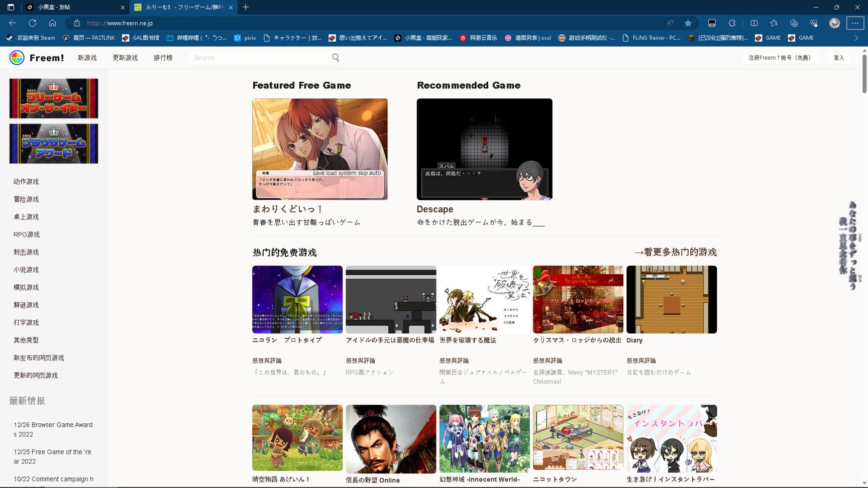The image size is (868, 488).
Task: Open the 其他类型 category
Action: 26,340
